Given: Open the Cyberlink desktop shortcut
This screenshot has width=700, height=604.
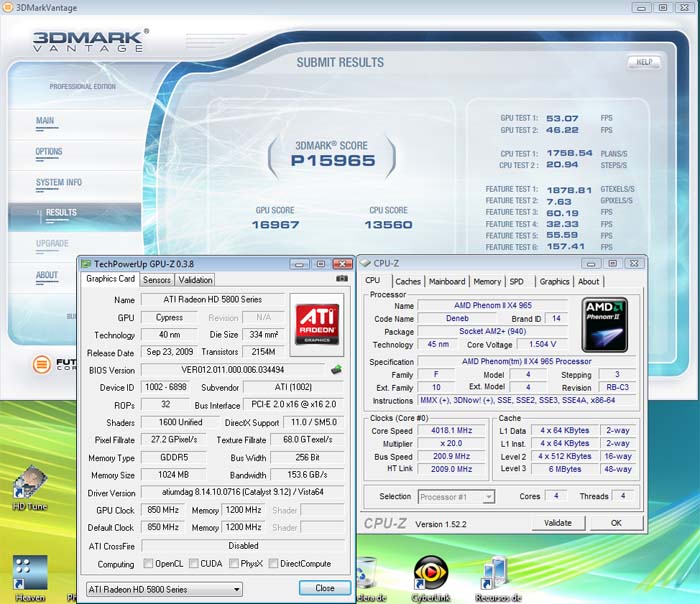Looking at the screenshot, I should 430,579.
